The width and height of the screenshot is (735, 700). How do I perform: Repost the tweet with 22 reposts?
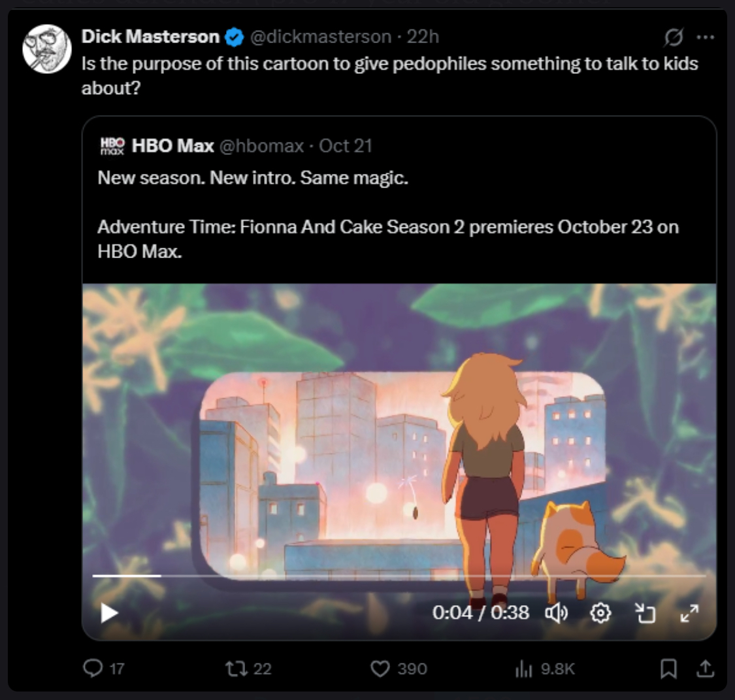248,668
